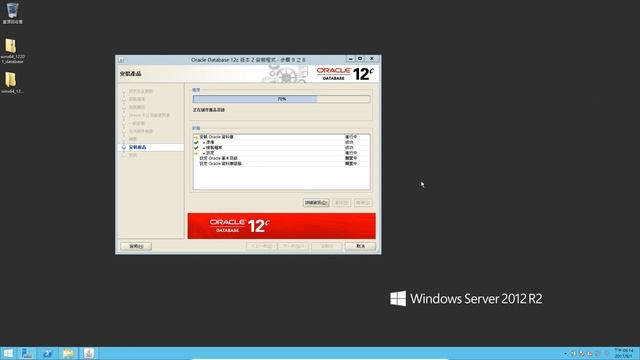Select the sidebar step mentioning Oracle 主目錄
The width and height of the screenshot is (640, 360).
pos(149,115)
